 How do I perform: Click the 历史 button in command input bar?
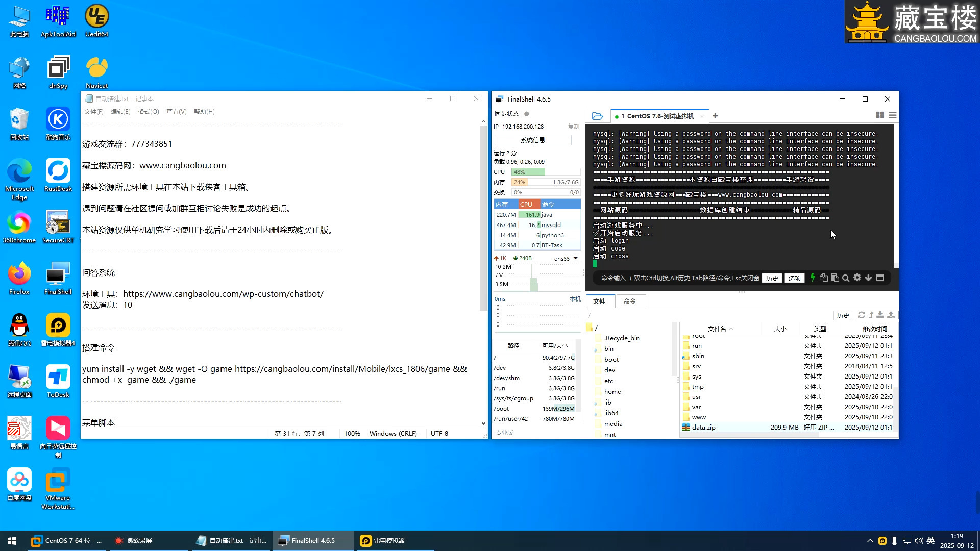[x=772, y=278]
